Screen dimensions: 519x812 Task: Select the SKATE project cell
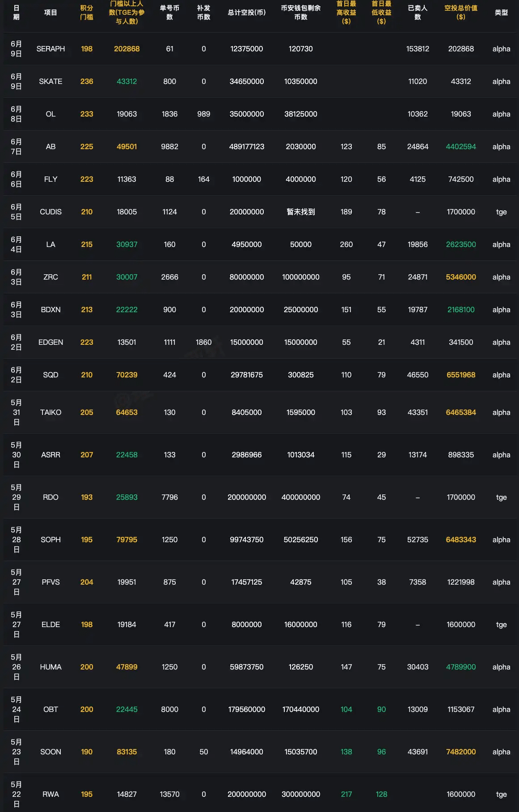[51, 81]
